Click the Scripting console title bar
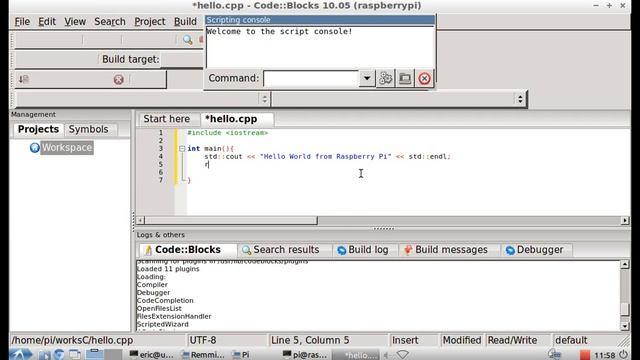 [320, 20]
